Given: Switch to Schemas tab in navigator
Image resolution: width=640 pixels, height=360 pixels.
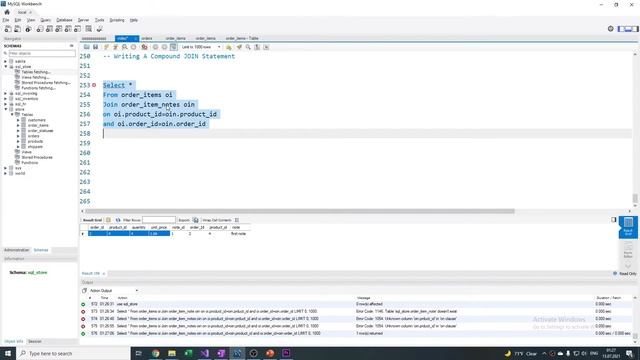Looking at the screenshot, I should [41, 250].
